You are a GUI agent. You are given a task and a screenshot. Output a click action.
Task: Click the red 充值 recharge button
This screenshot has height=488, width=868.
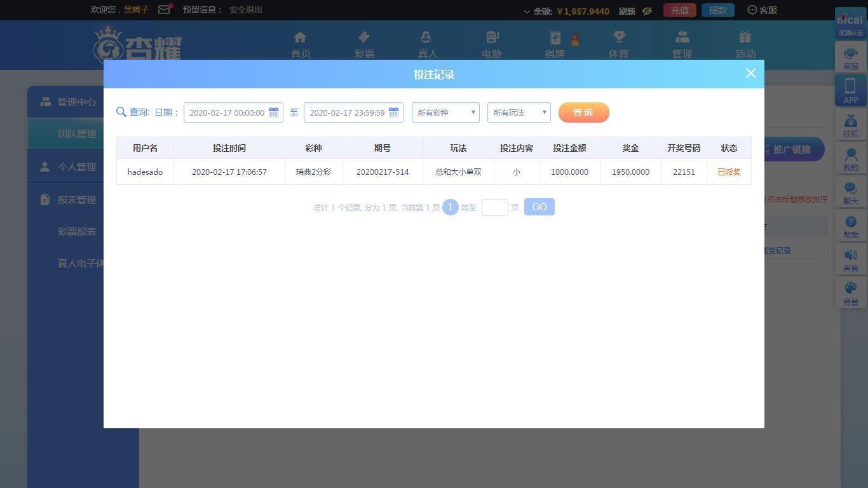[680, 10]
